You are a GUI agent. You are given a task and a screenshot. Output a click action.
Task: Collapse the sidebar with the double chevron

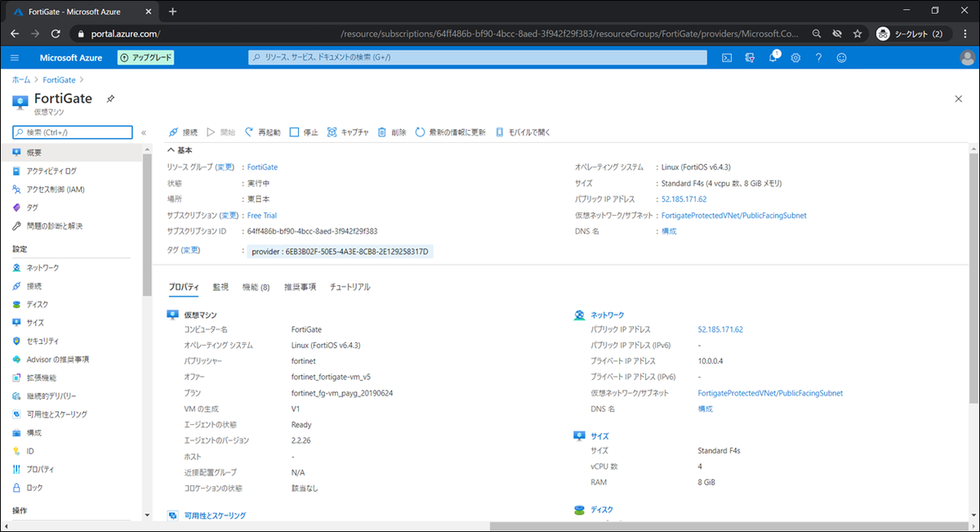coord(144,132)
